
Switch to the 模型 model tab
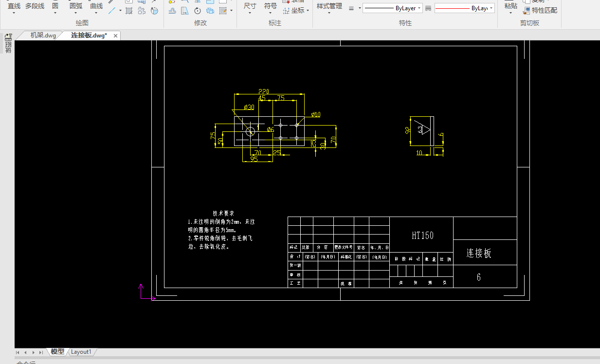(57, 351)
